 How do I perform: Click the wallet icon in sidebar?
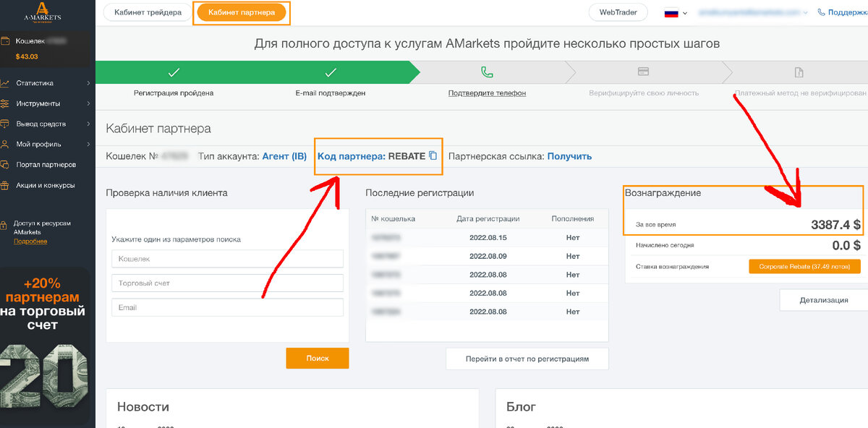pos(5,42)
